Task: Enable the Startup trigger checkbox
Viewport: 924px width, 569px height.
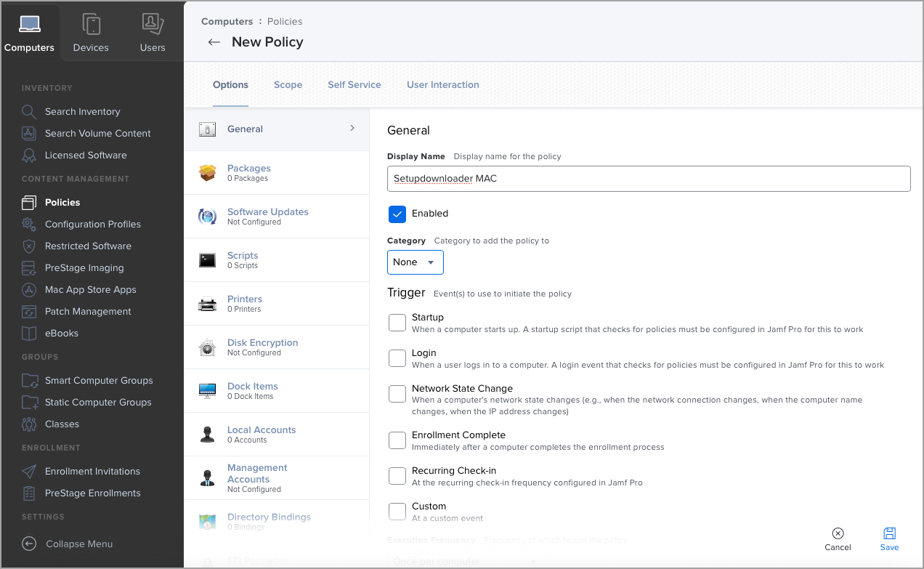Action: point(397,323)
